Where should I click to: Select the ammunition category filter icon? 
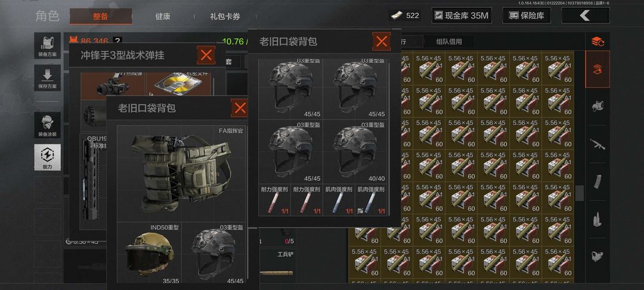[x=597, y=219]
